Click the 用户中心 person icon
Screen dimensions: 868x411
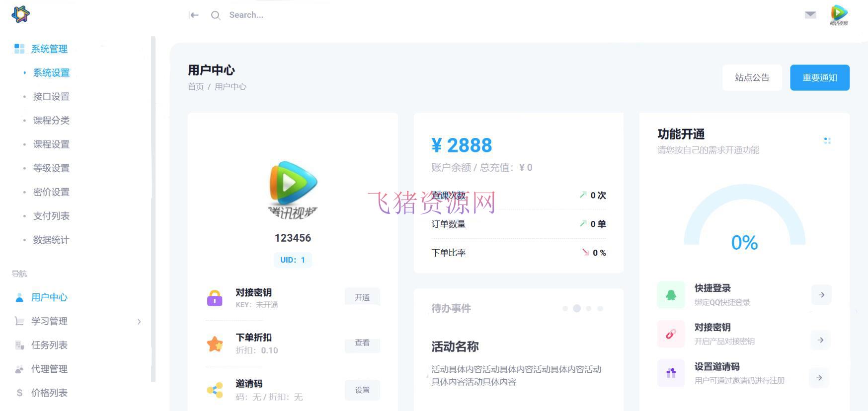click(x=19, y=297)
